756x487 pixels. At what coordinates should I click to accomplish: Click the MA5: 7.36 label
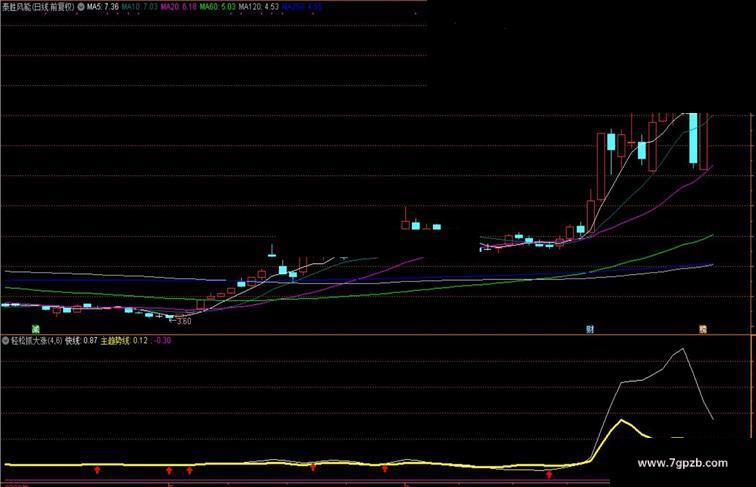103,7
